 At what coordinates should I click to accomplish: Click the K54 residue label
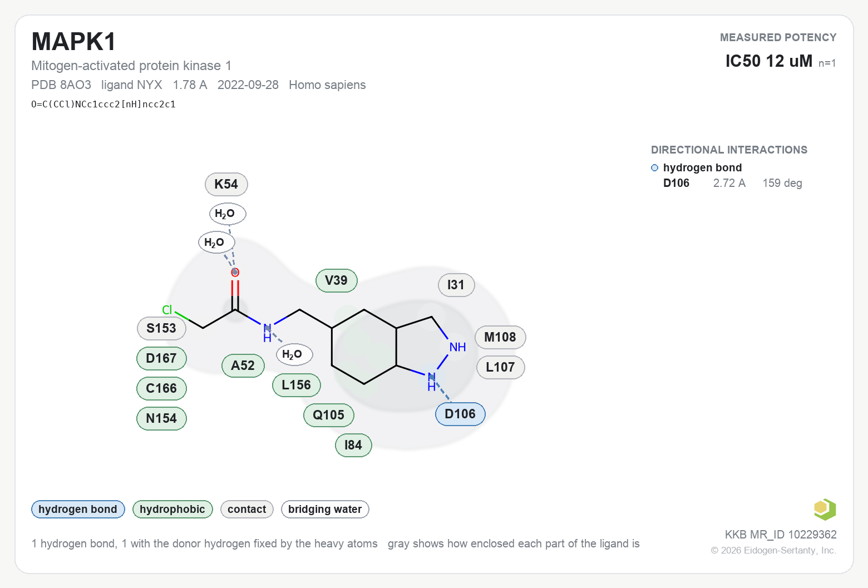pyautogui.click(x=226, y=184)
